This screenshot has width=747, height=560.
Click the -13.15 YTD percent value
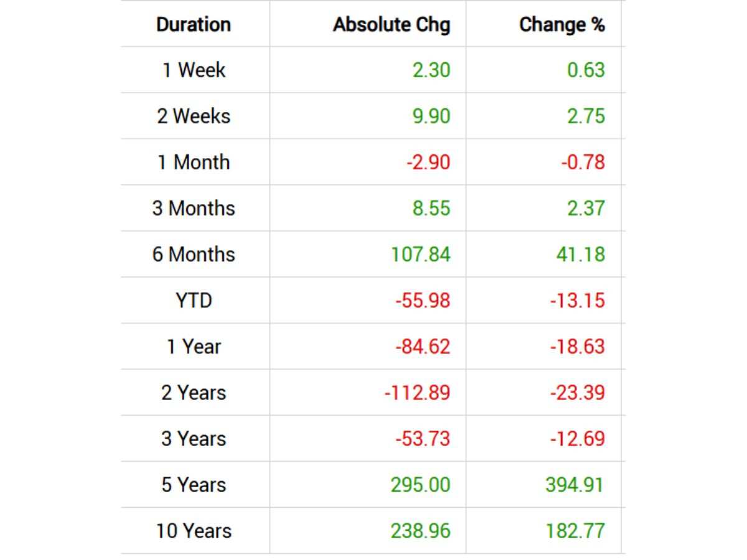point(577,301)
